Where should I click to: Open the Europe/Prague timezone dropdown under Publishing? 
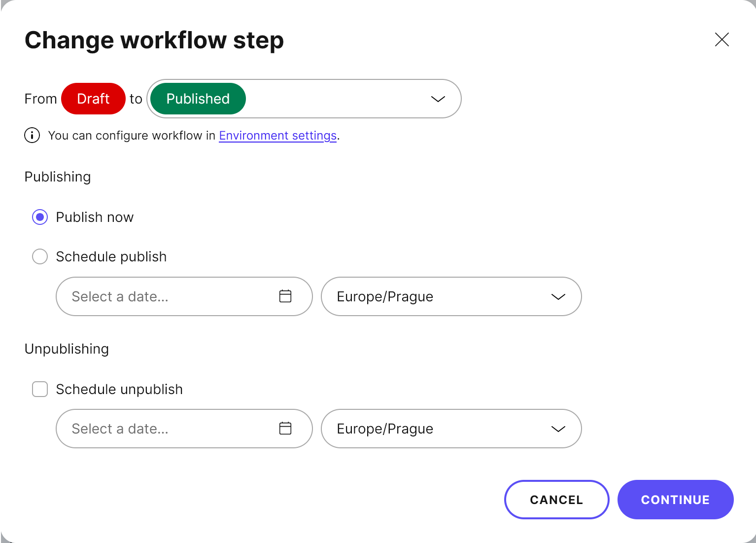tap(451, 296)
